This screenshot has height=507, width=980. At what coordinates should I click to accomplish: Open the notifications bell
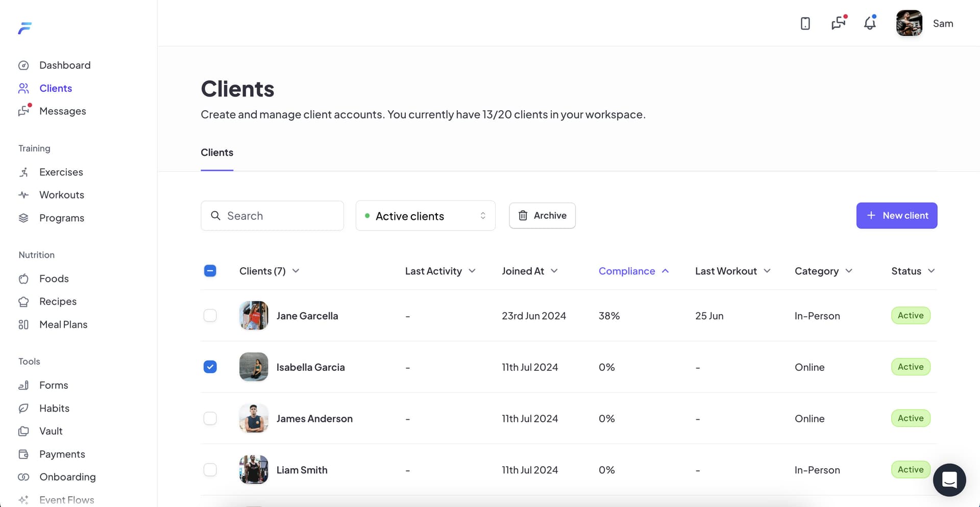[869, 23]
